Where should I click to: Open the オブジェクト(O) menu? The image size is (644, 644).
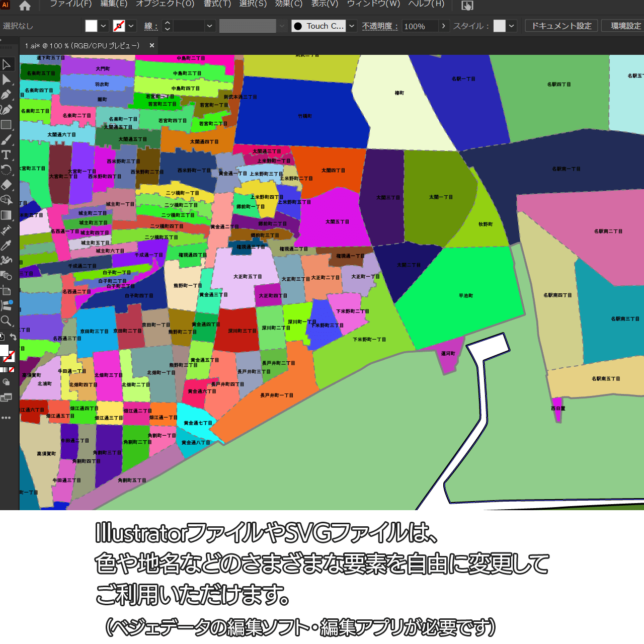(165, 4)
